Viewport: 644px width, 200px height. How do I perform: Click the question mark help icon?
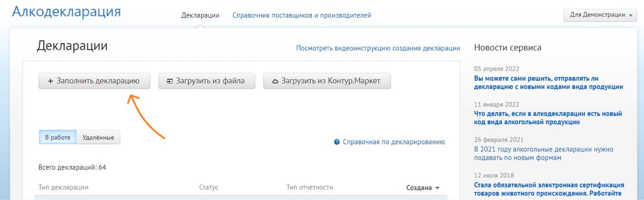point(337,142)
